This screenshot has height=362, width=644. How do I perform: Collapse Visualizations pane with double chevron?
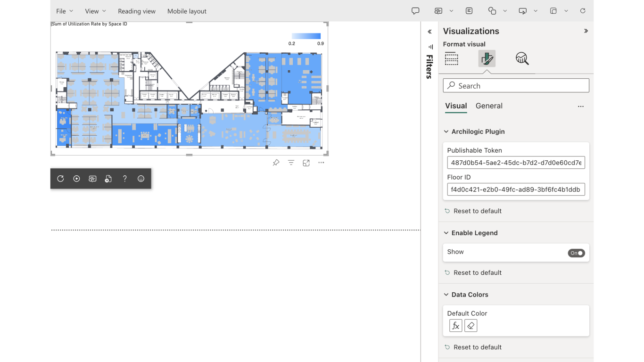click(x=586, y=31)
